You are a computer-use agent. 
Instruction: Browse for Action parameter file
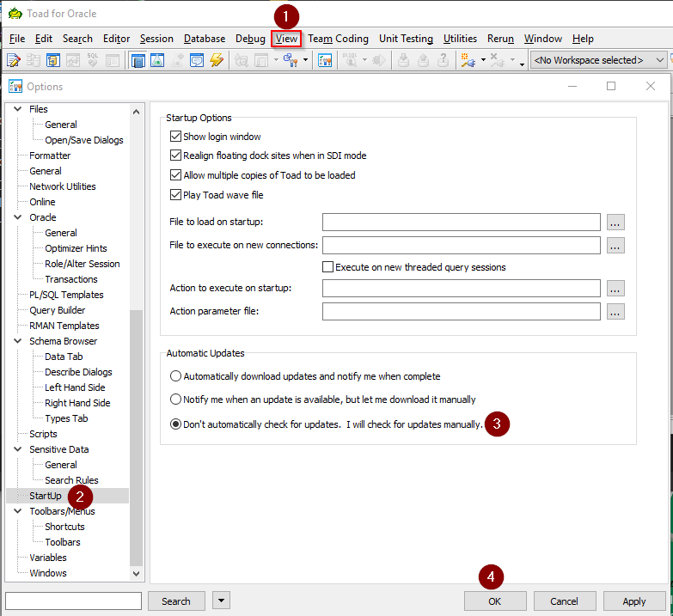click(x=615, y=311)
